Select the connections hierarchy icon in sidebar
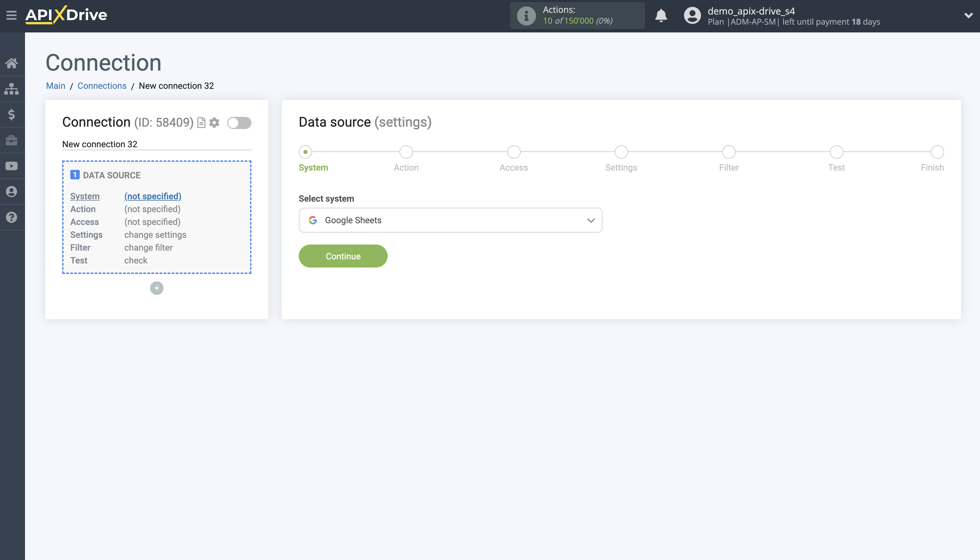 click(x=12, y=89)
